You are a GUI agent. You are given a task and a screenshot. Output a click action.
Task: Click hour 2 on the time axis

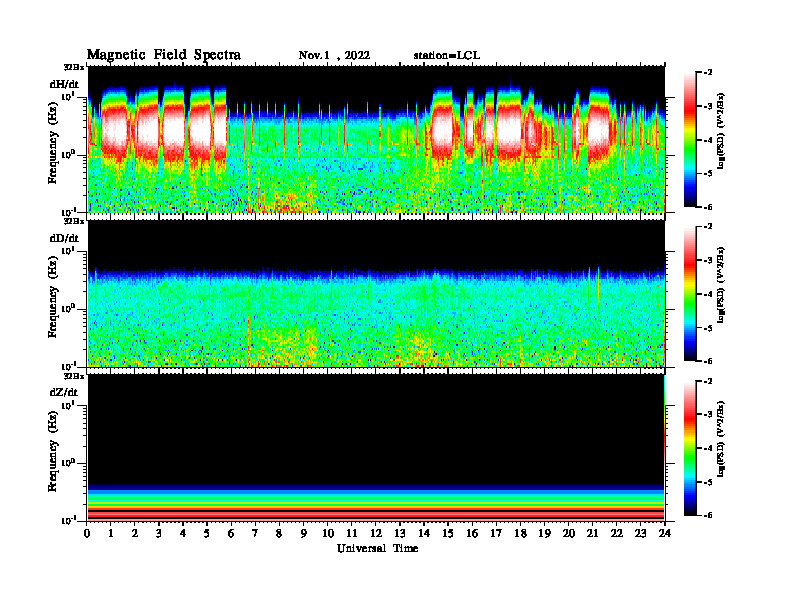click(135, 533)
